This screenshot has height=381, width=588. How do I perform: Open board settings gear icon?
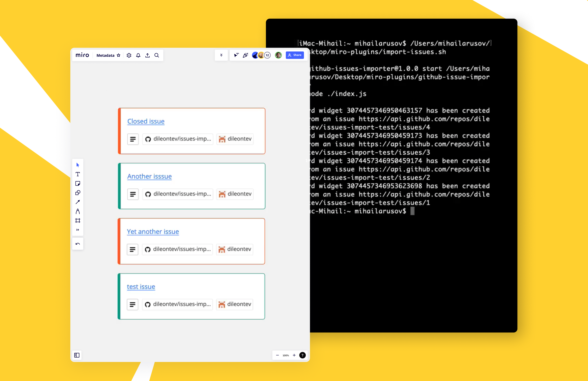tap(129, 55)
